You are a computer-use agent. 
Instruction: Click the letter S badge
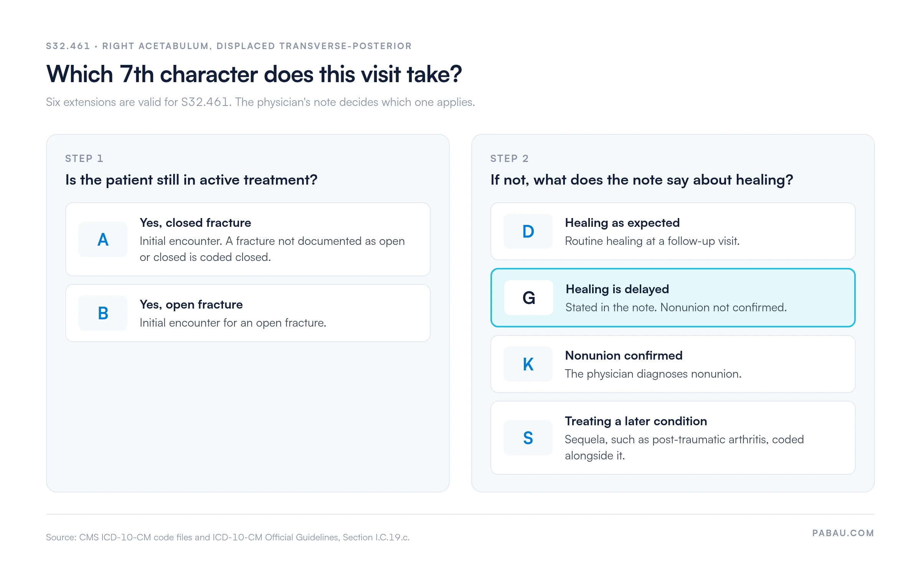(528, 438)
